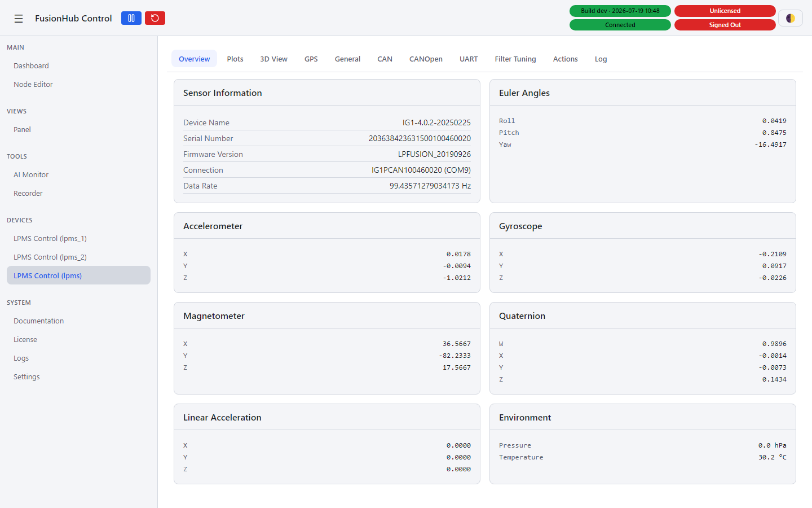Click data rate 99.43571279034173 Hz
This screenshot has height=508, width=812.
click(x=430, y=186)
